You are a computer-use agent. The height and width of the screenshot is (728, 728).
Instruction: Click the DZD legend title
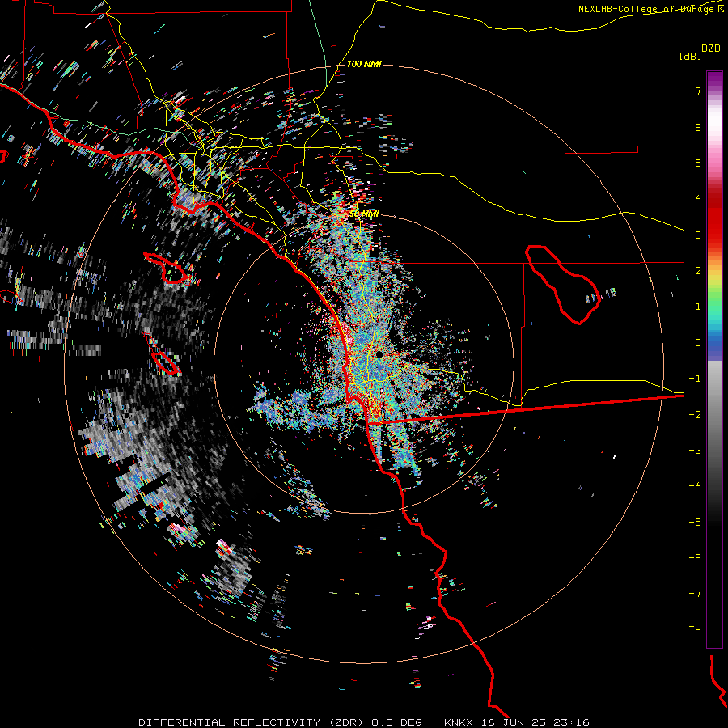click(x=711, y=49)
